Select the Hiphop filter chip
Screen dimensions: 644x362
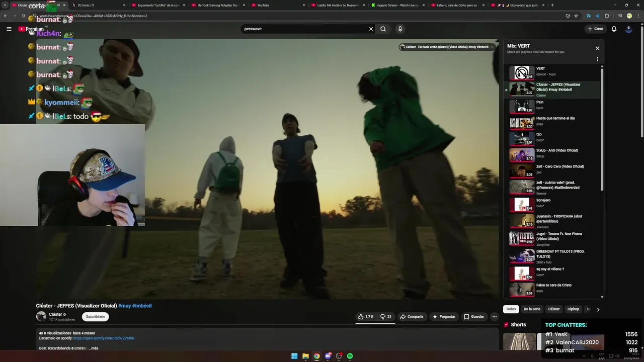coord(573,309)
